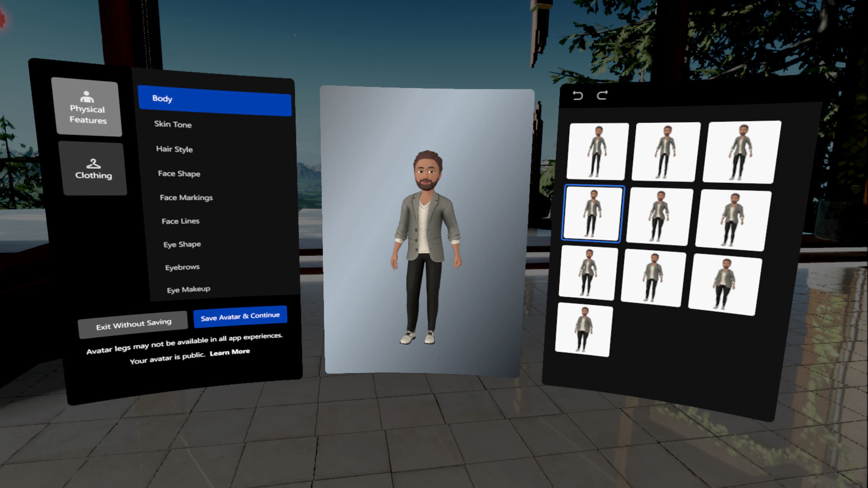Expand the Hair Style options

[x=174, y=148]
